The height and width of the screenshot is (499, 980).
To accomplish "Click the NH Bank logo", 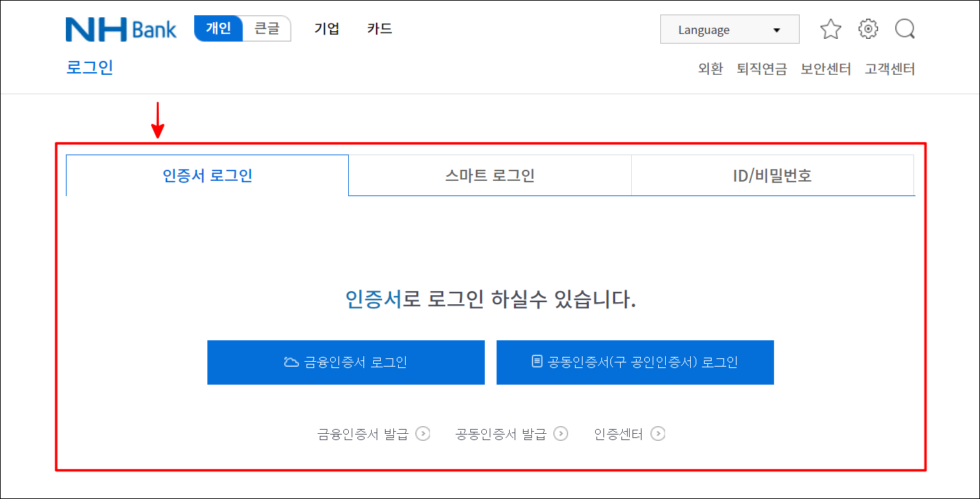I will (121, 28).
